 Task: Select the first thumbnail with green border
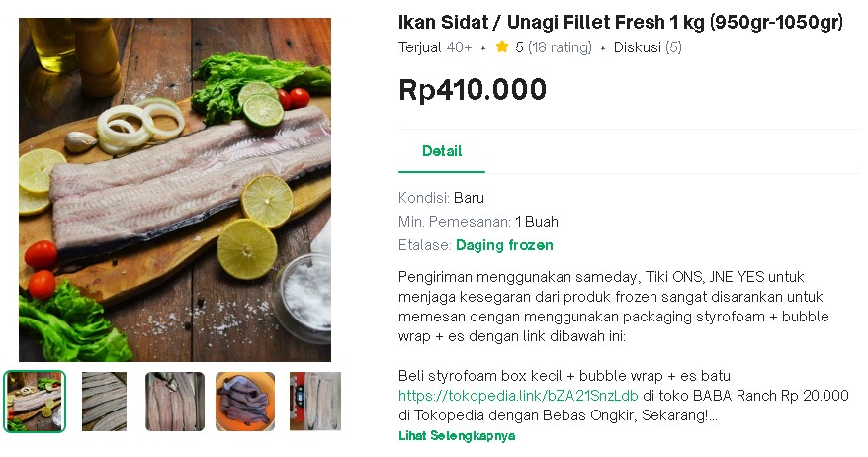tap(35, 401)
